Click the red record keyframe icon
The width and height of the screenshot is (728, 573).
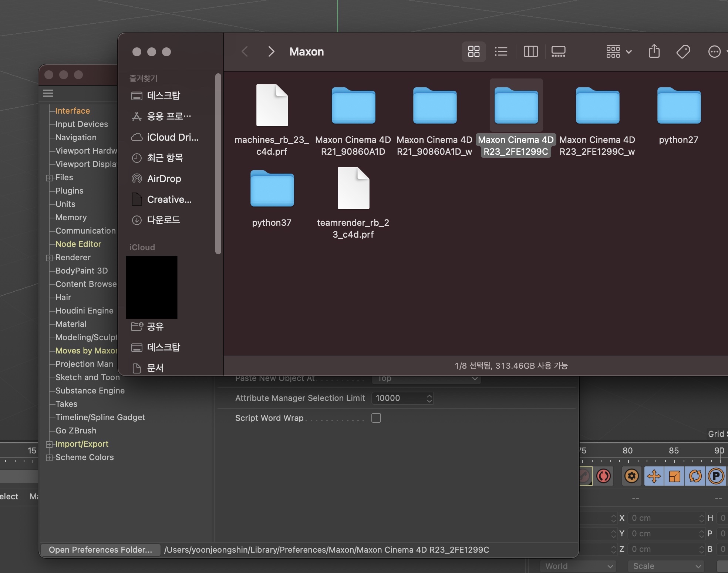[604, 476]
